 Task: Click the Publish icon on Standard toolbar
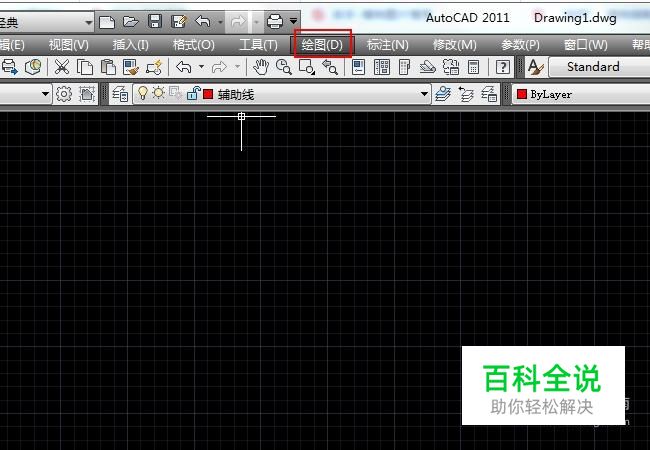(x=10, y=67)
